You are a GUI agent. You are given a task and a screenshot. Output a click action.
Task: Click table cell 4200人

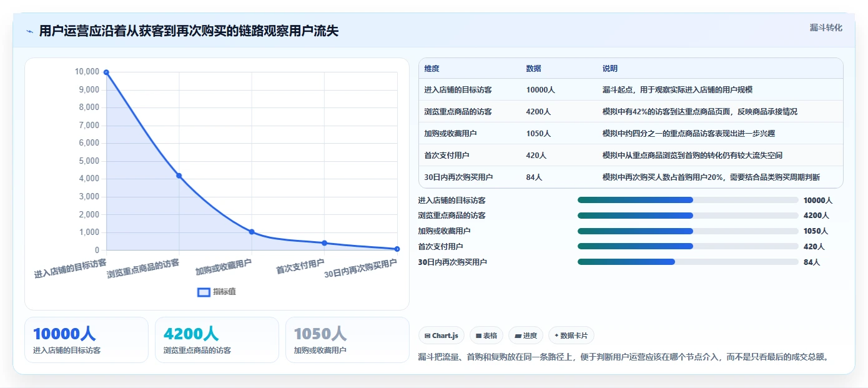coord(539,112)
